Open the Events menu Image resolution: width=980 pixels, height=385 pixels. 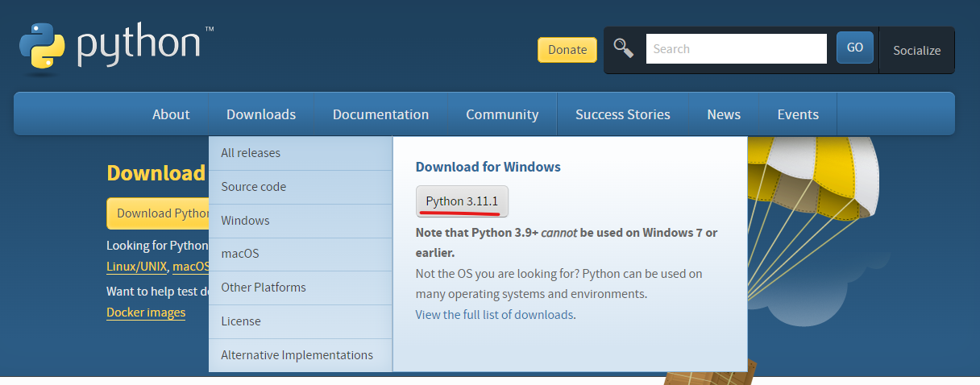pos(798,114)
